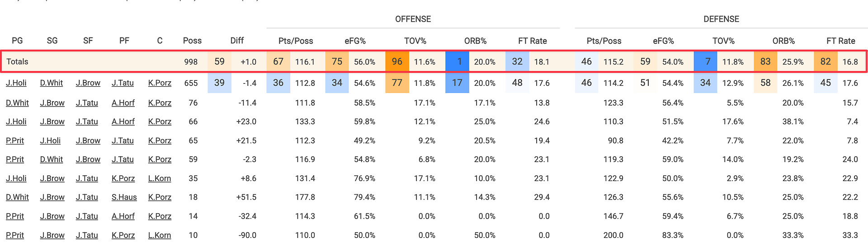Select the SF column header
868x247 pixels.
[x=88, y=41]
